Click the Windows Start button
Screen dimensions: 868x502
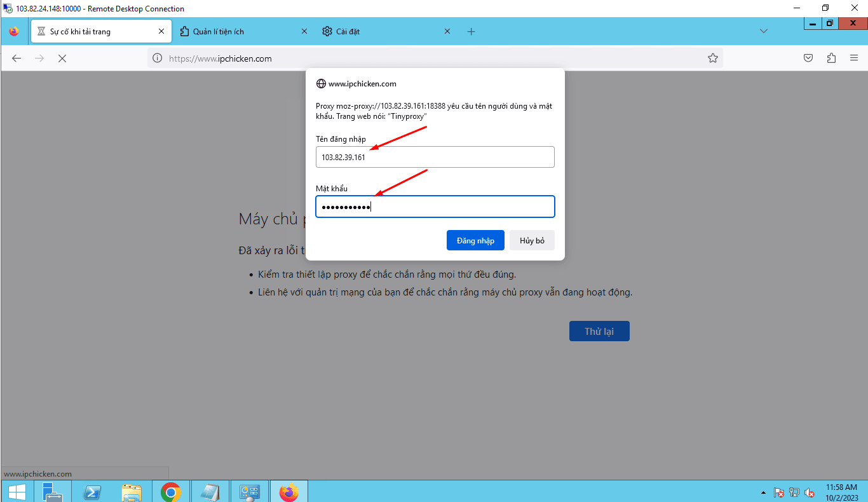17,492
